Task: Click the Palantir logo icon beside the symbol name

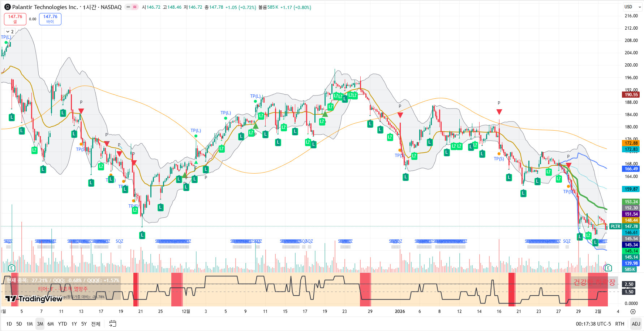Action: tap(7, 7)
